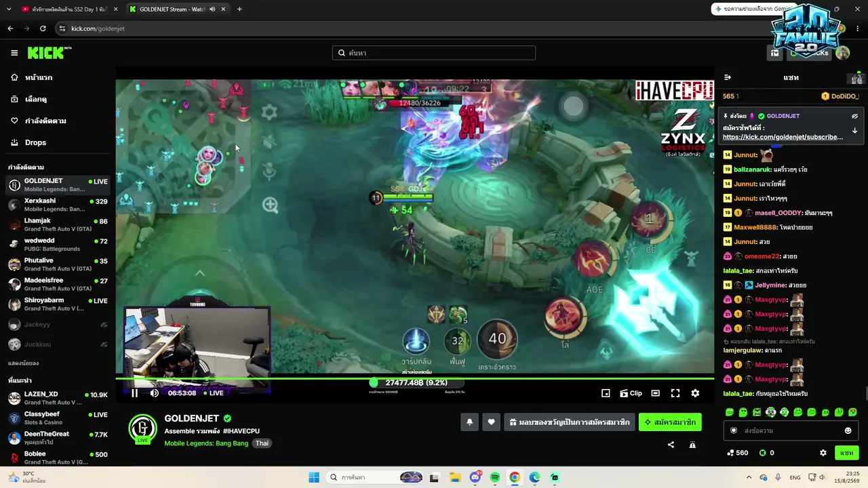
Task: Open the channel points 560 indicator
Action: coord(737,453)
